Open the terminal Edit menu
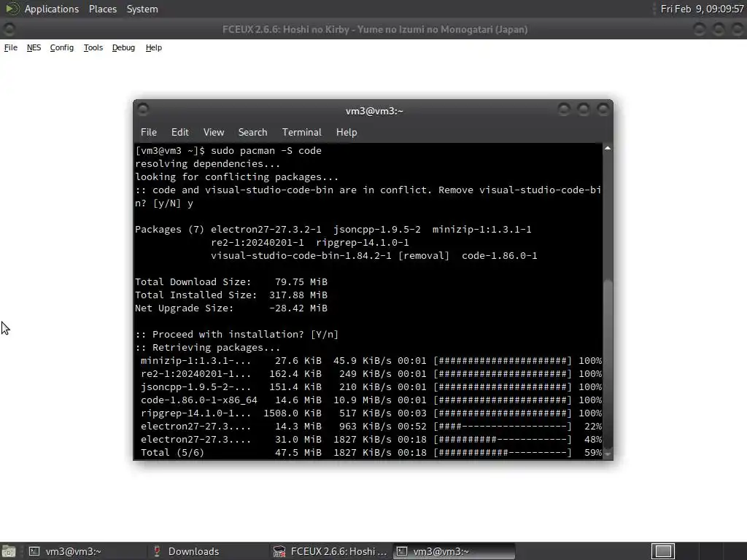The width and height of the screenshot is (747, 560). click(180, 133)
